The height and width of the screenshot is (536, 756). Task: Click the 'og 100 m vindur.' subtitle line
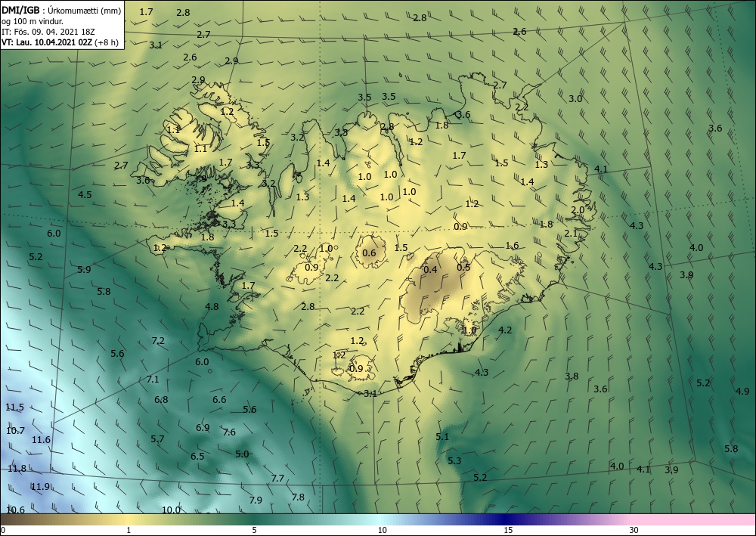pyautogui.click(x=33, y=21)
